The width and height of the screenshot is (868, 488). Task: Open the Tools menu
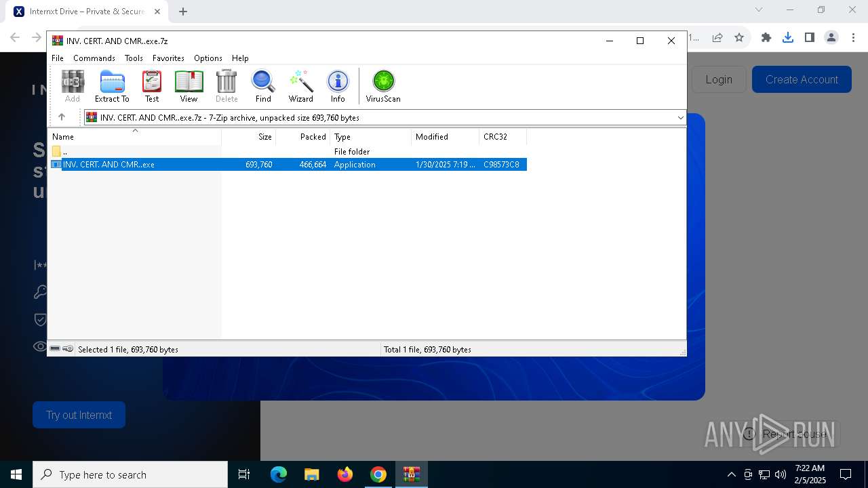point(134,58)
